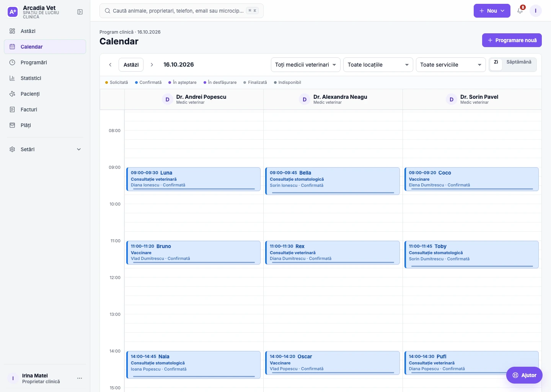Expand the Nou dropdown button
551x392 pixels.
pyautogui.click(x=492, y=11)
